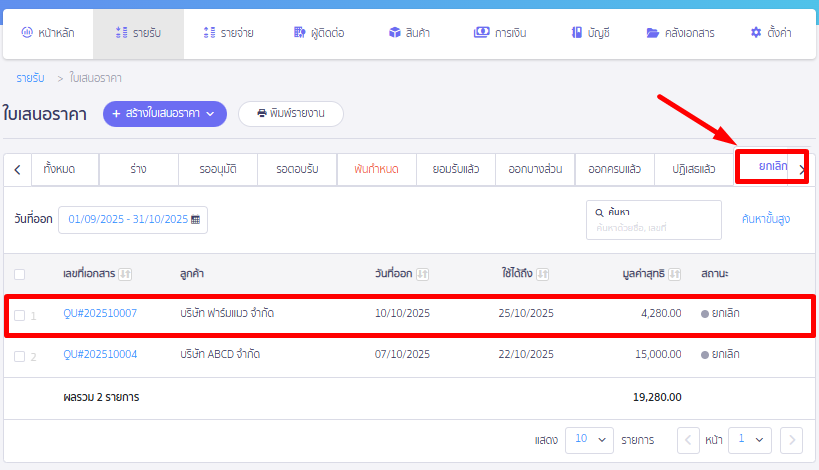Open the สร้างใบเสนอราคา dropdown
819x470 pixels.
[x=165, y=114]
